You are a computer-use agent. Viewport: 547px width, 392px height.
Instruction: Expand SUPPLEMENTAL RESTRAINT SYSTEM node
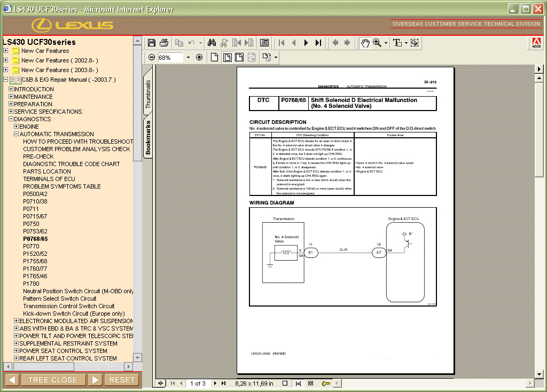pos(16,343)
